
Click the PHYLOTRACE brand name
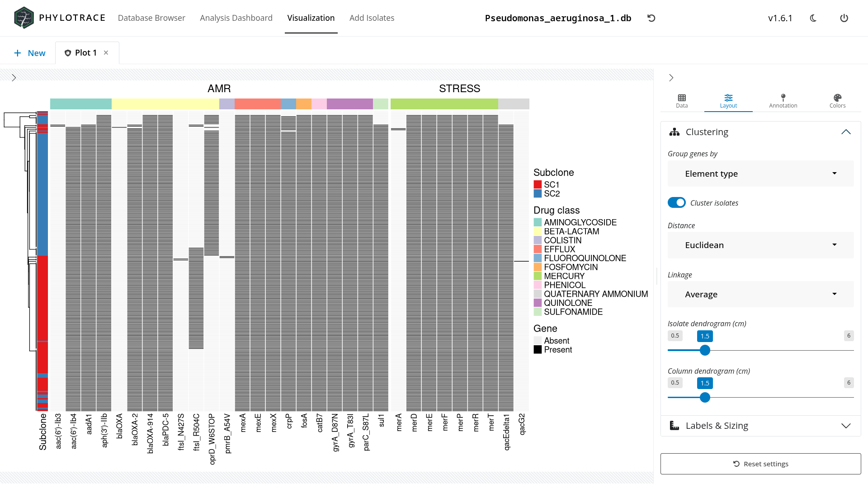(72, 18)
